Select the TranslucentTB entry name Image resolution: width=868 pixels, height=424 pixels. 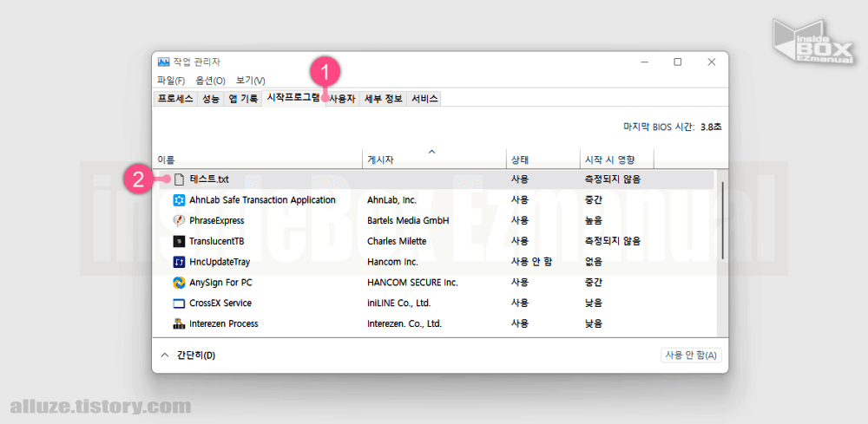[216, 241]
